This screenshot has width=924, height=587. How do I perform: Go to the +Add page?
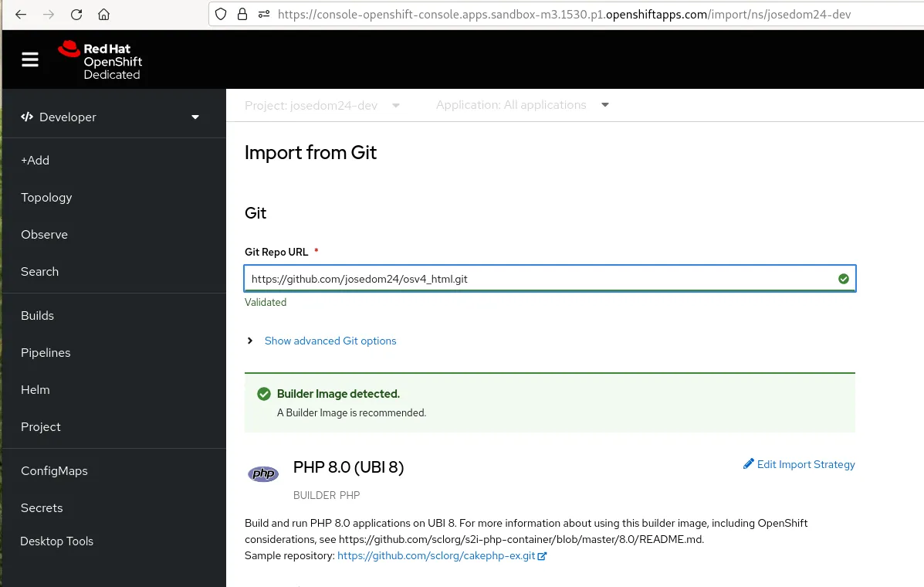(36, 161)
